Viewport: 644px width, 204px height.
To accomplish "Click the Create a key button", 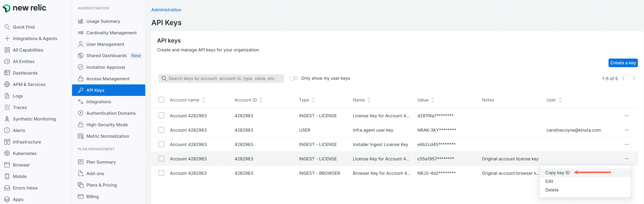I will coord(623,63).
